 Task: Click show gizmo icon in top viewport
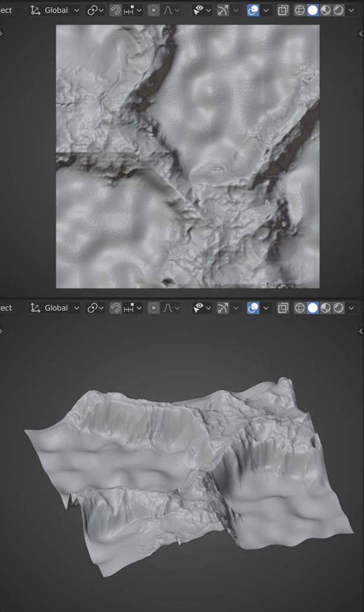tap(223, 10)
